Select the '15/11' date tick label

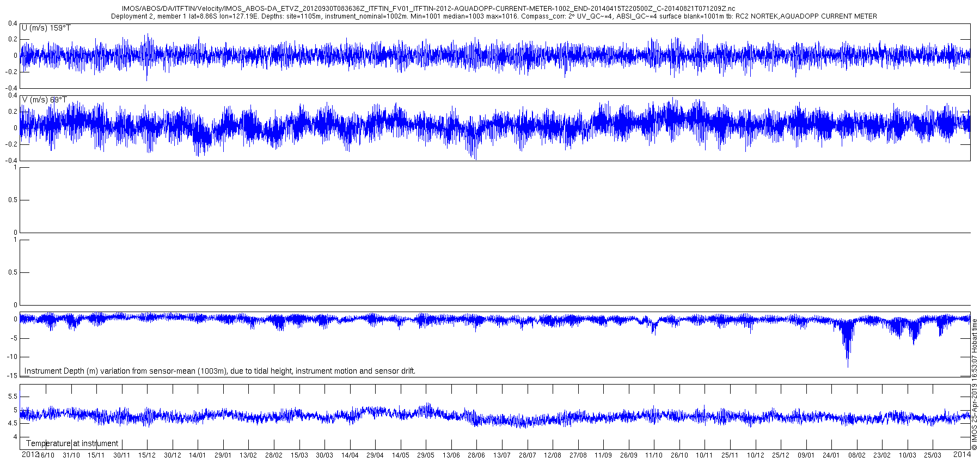click(x=96, y=455)
